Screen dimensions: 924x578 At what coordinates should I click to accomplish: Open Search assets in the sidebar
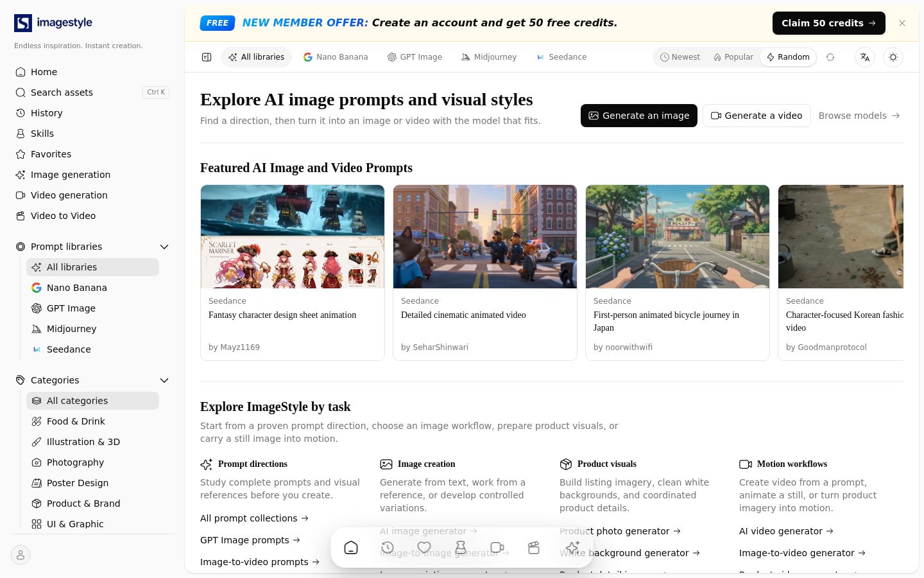[92, 92]
